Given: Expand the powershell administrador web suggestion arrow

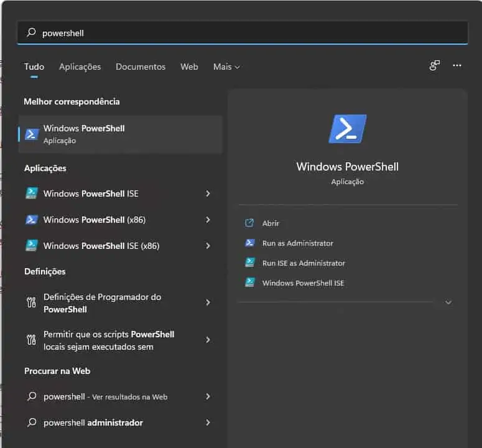Looking at the screenshot, I should [x=208, y=422].
